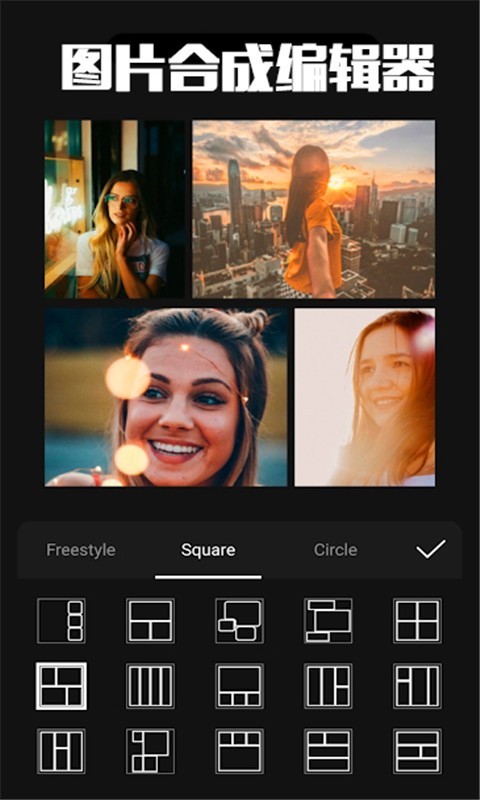Tap the smiling woman with bokeh lights photo
This screenshot has height=800, width=480.
point(166,397)
